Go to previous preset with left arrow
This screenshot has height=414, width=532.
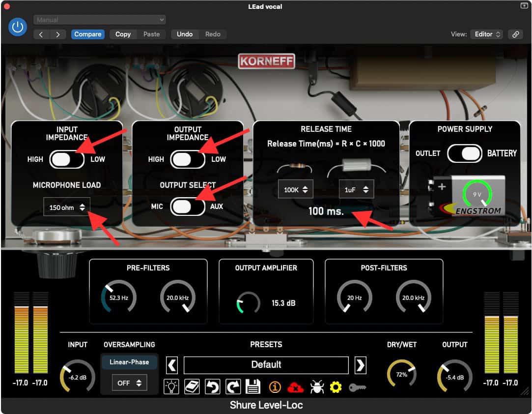click(41, 34)
